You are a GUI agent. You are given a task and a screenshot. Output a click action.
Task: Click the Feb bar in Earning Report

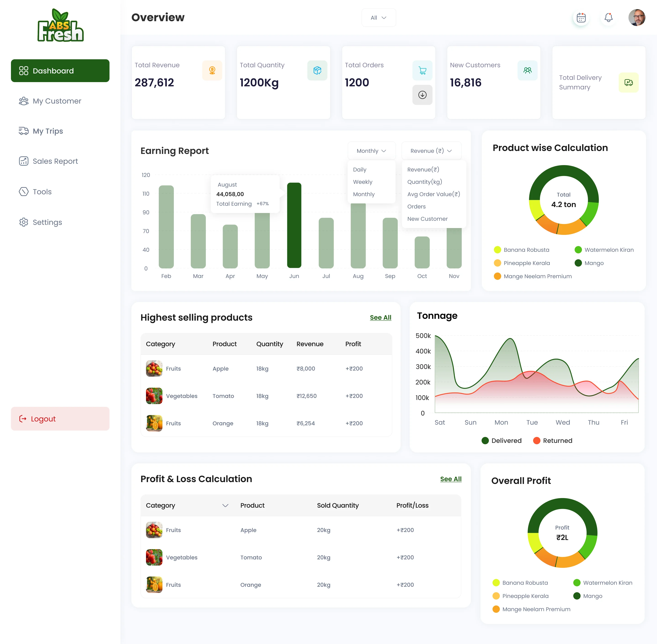pyautogui.click(x=166, y=227)
